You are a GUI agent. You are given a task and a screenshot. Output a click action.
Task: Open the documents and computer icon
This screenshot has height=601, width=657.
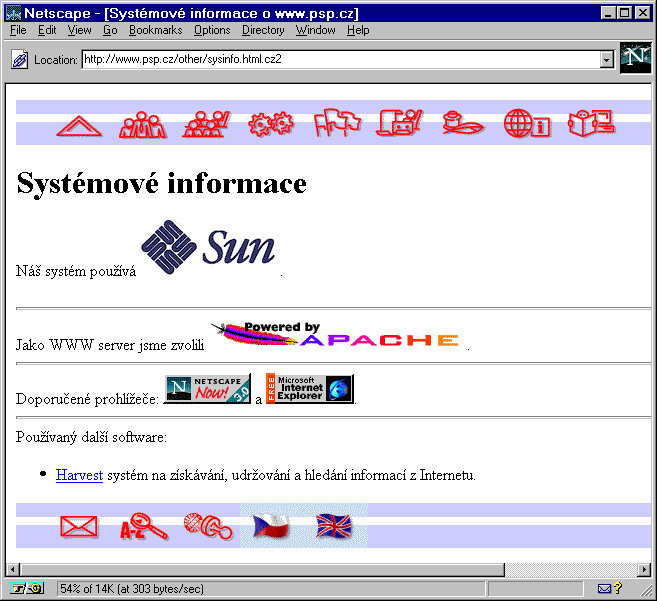(399, 123)
